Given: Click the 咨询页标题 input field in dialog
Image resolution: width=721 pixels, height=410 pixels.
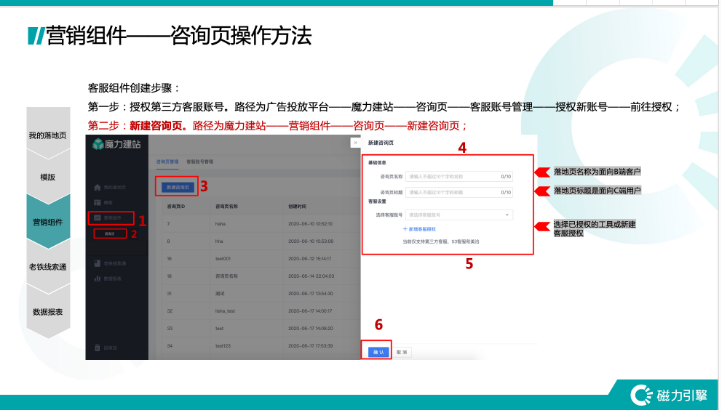Looking at the screenshot, I should coord(458,192).
